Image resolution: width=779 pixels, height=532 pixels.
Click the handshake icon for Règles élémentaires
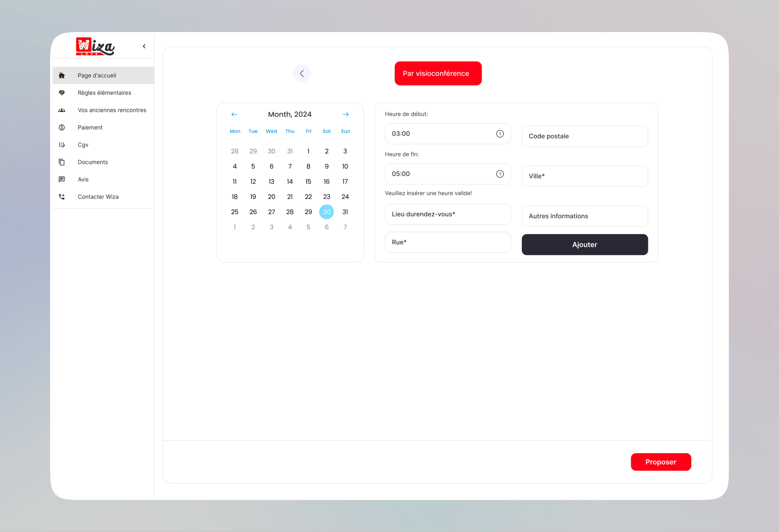[x=62, y=93]
